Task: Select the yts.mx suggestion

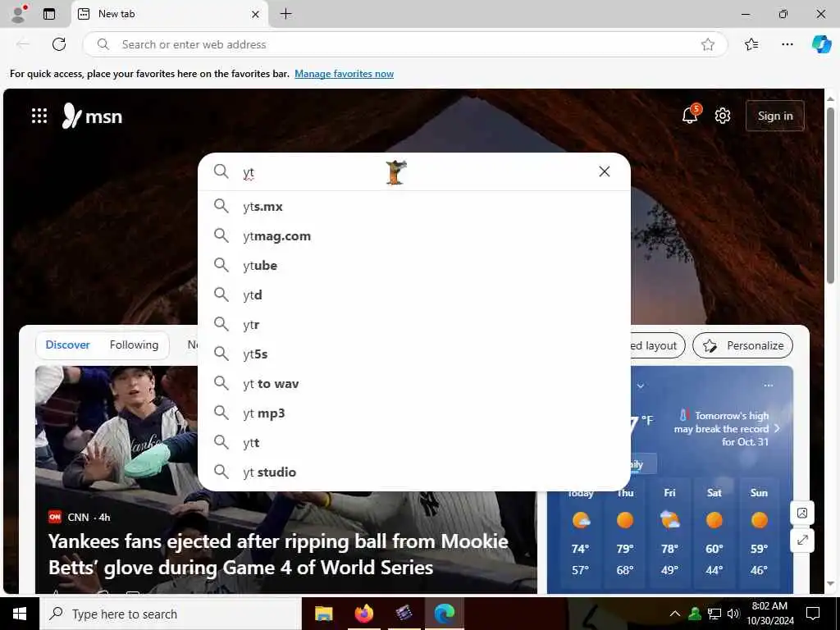Action: (414, 206)
